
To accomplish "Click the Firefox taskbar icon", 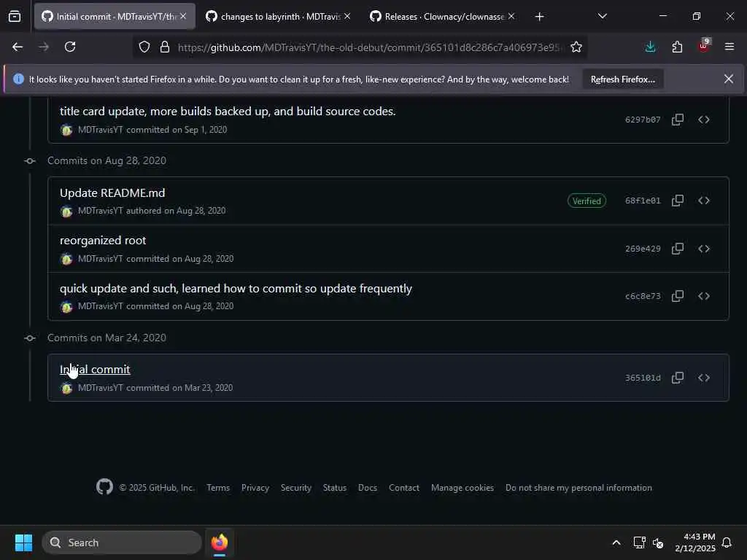I will pyautogui.click(x=220, y=542).
